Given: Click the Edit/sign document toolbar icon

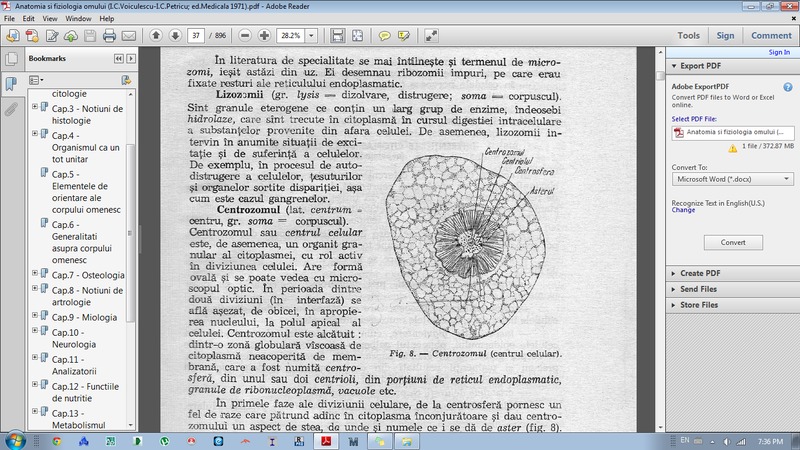Looking at the screenshot, I should [x=52, y=36].
